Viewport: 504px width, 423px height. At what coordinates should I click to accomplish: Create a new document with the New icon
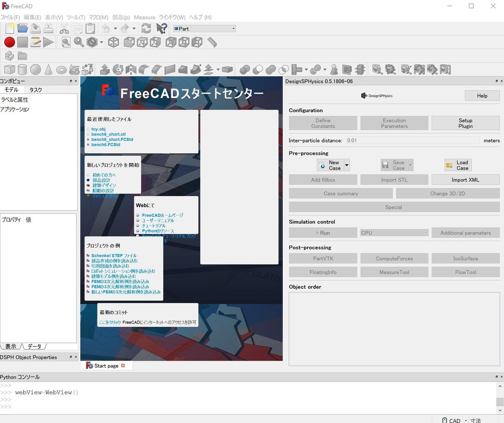[x=9, y=29]
